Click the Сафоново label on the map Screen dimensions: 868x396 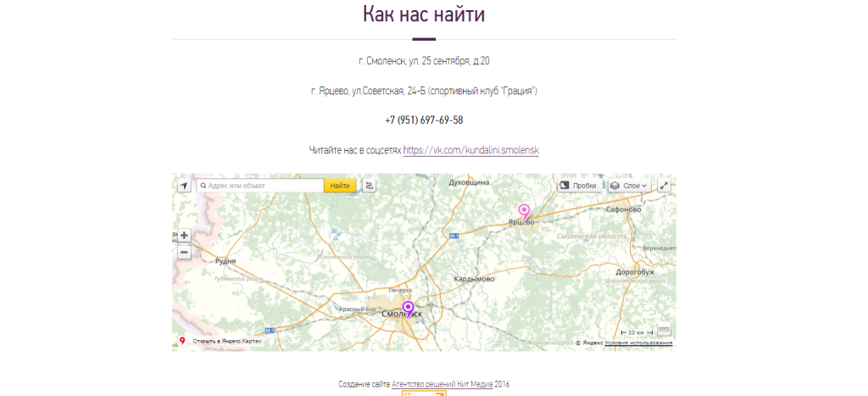623,210
